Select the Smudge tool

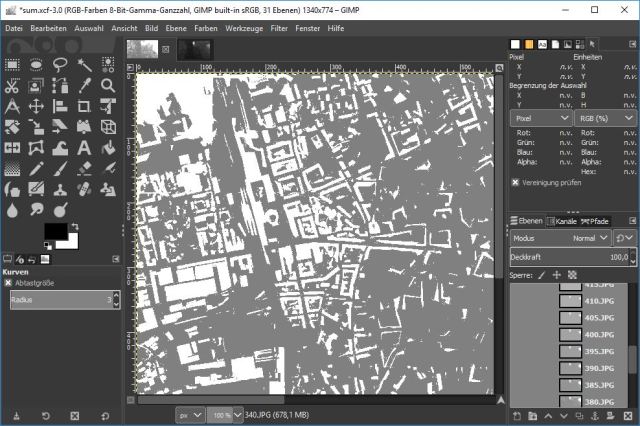coord(36,210)
